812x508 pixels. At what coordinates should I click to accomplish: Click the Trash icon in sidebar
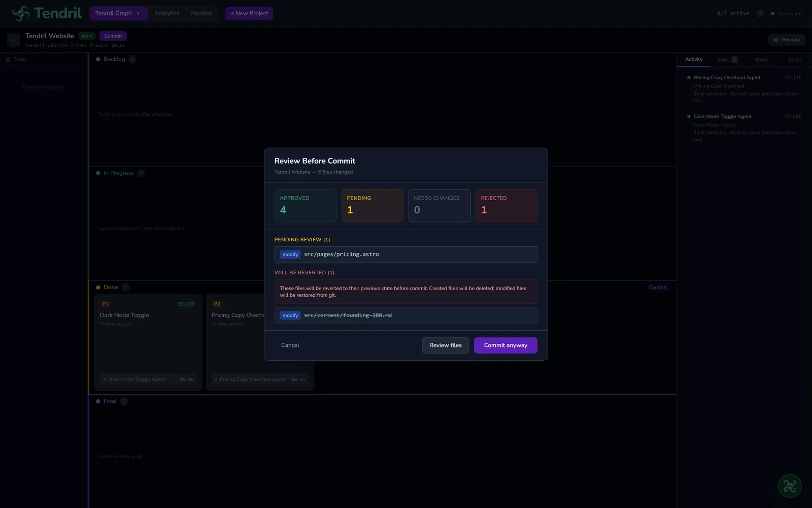pyautogui.click(x=8, y=59)
